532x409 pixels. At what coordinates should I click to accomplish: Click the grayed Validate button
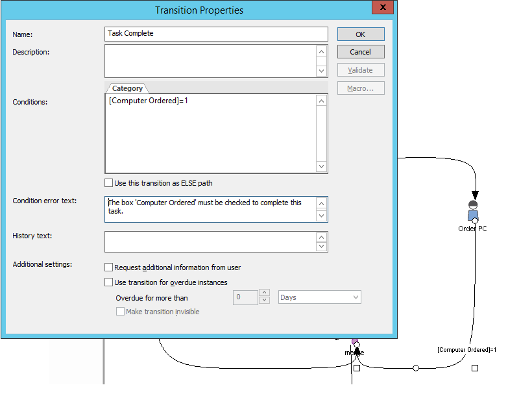tap(360, 69)
